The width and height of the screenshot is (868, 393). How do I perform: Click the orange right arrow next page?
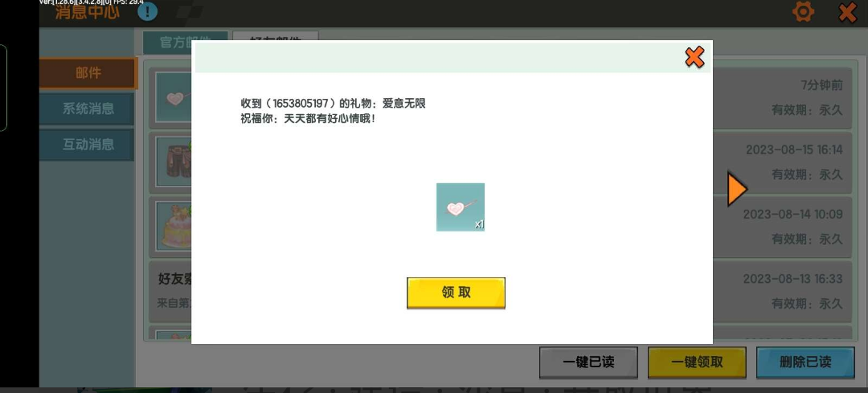coord(737,190)
